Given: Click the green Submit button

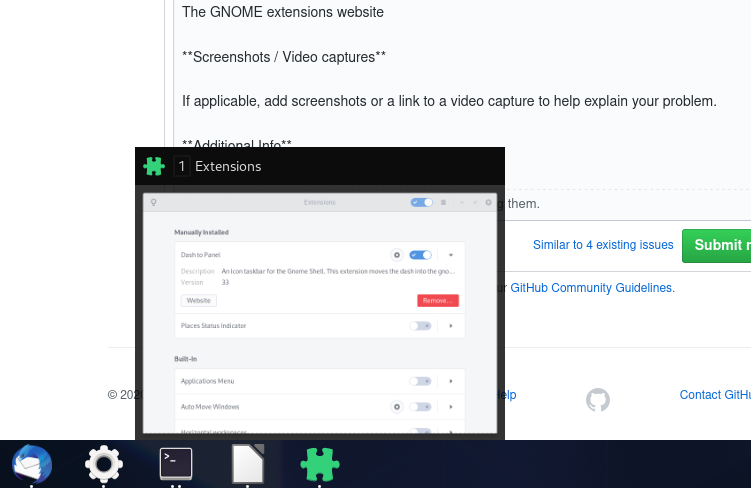Looking at the screenshot, I should coord(717,245).
